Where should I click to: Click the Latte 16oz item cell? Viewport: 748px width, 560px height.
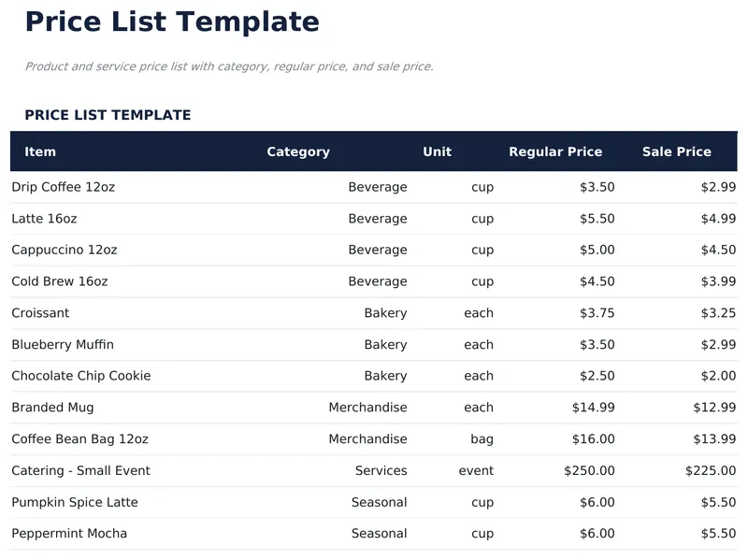tap(44, 219)
